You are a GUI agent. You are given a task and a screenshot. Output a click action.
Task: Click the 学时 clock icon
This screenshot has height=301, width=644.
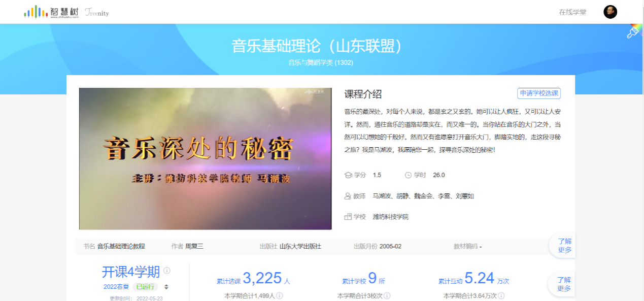[x=408, y=175]
